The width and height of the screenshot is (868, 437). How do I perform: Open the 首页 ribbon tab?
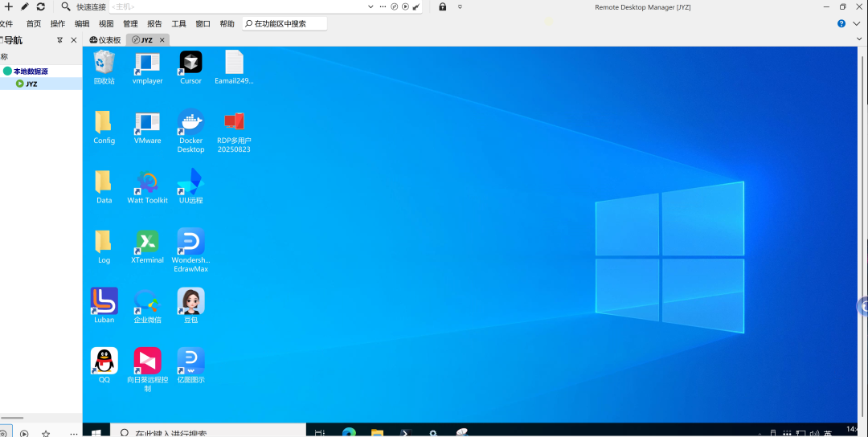point(34,24)
